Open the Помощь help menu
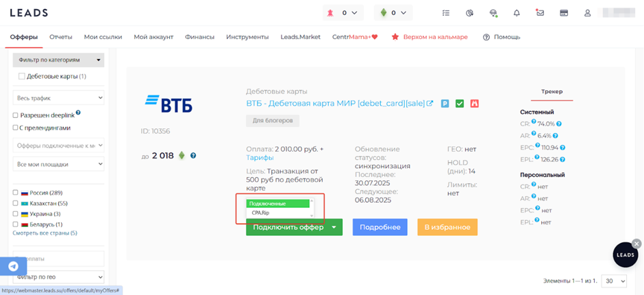This screenshot has width=644, height=295. pyautogui.click(x=501, y=37)
